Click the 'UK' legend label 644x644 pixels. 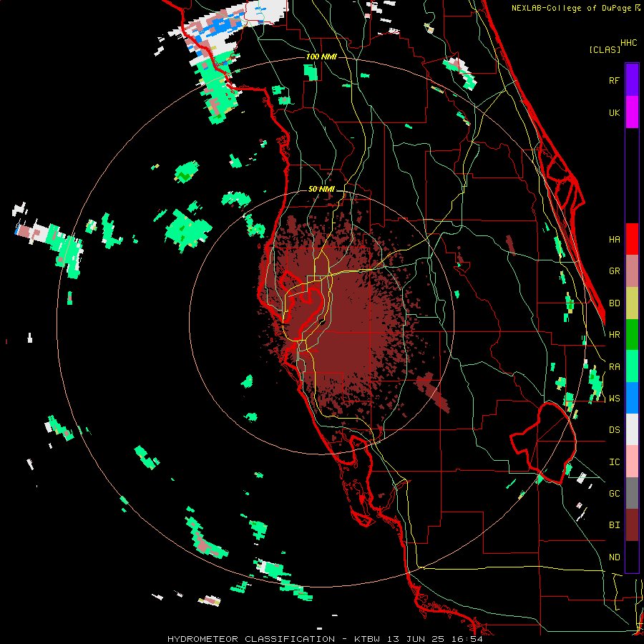pyautogui.click(x=614, y=112)
